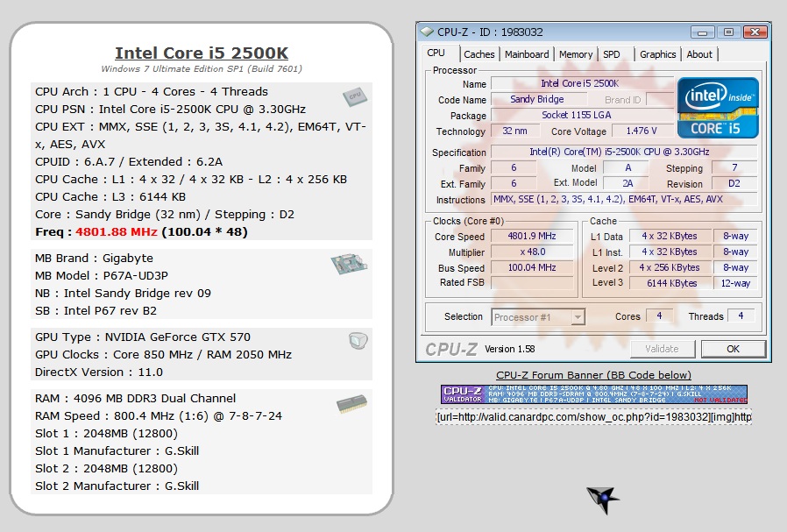Click the Name Intel Core i5 2500K field

581,83
